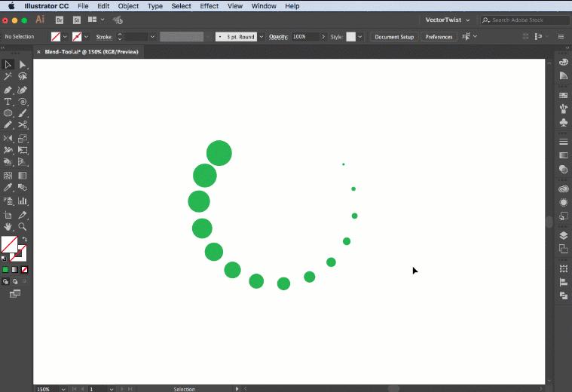
Task: Open the VectorTwist workspace switcher
Action: (x=447, y=20)
